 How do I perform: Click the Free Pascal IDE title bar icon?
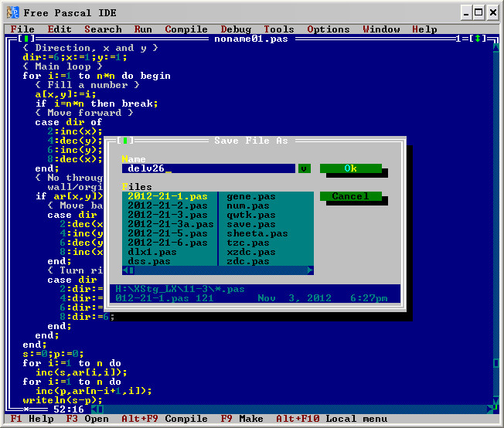13,13
